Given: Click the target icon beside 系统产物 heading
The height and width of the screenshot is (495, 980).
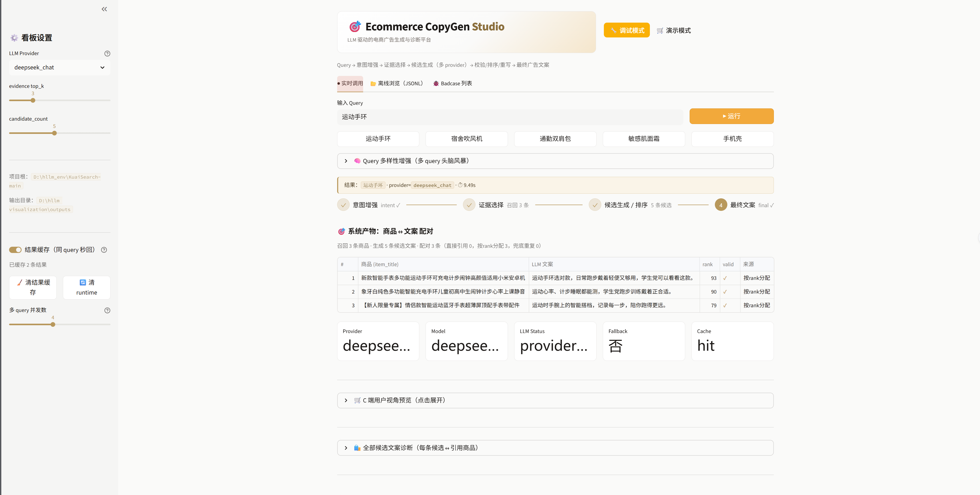Looking at the screenshot, I should 341,231.
